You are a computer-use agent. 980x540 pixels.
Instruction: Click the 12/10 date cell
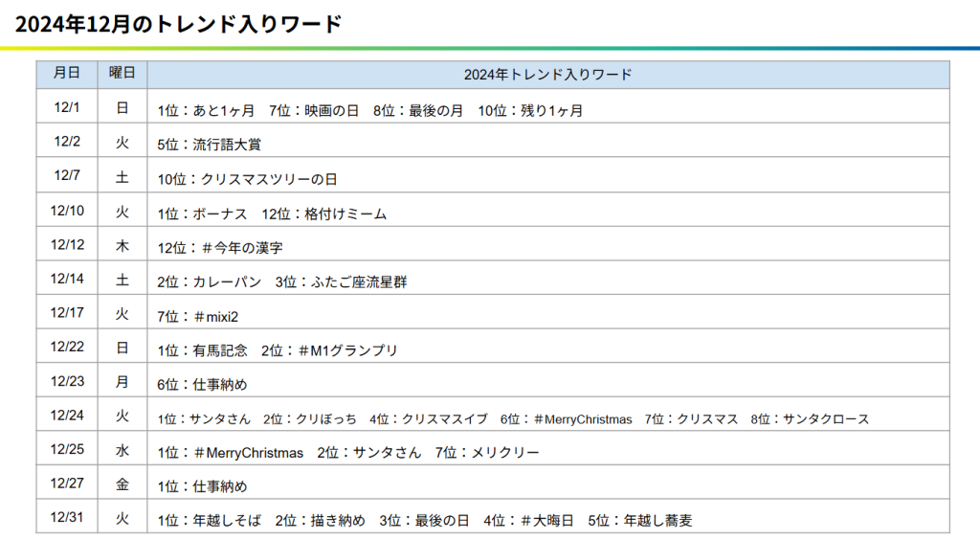coord(67,211)
